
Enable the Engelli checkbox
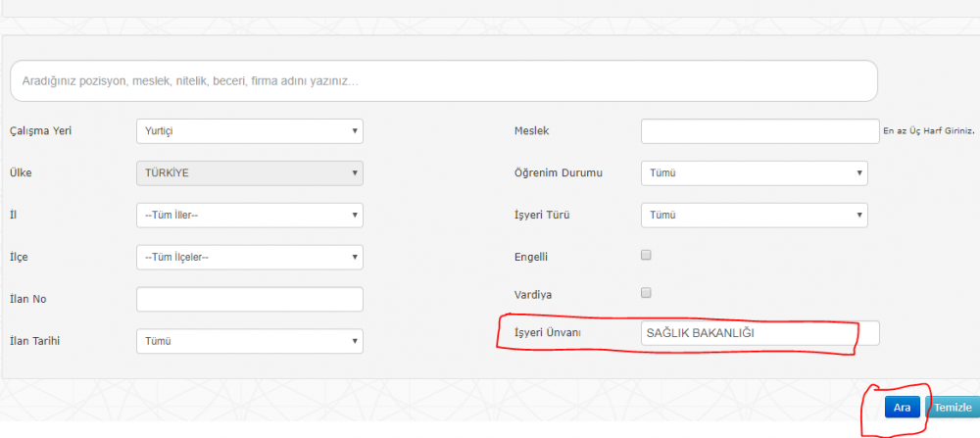coord(646,255)
